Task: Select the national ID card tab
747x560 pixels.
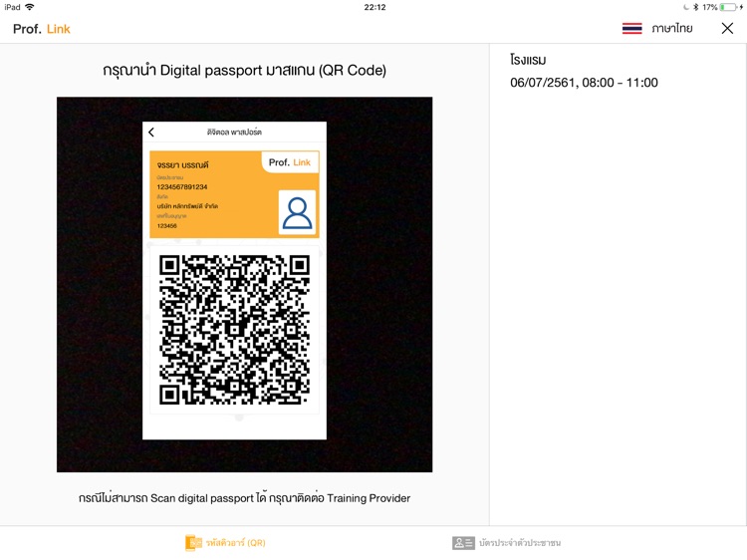Action: 506,543
